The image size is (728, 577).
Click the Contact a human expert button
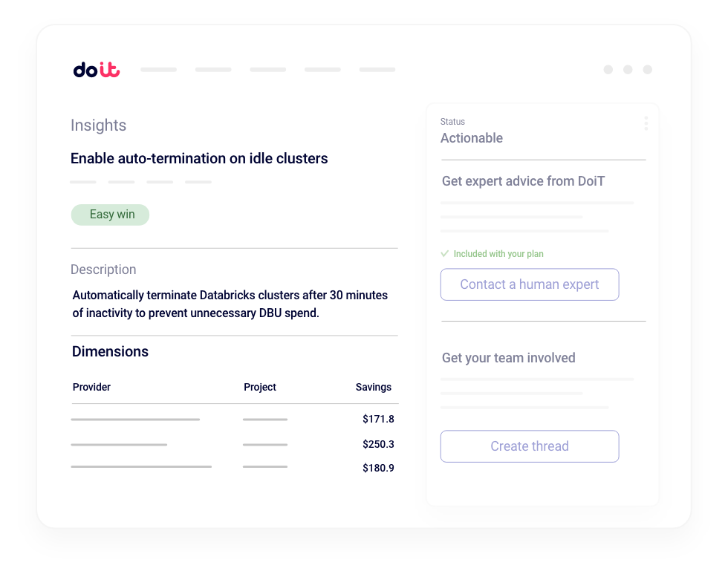pos(530,284)
